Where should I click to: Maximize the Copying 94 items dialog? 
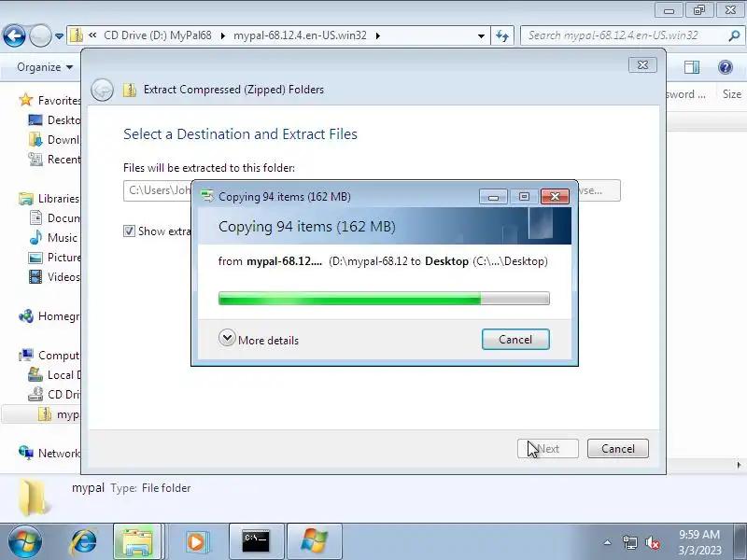point(524,197)
